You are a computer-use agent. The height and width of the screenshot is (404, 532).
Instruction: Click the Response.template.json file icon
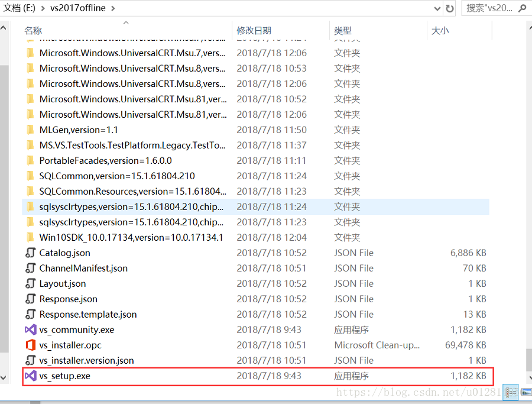(31, 314)
